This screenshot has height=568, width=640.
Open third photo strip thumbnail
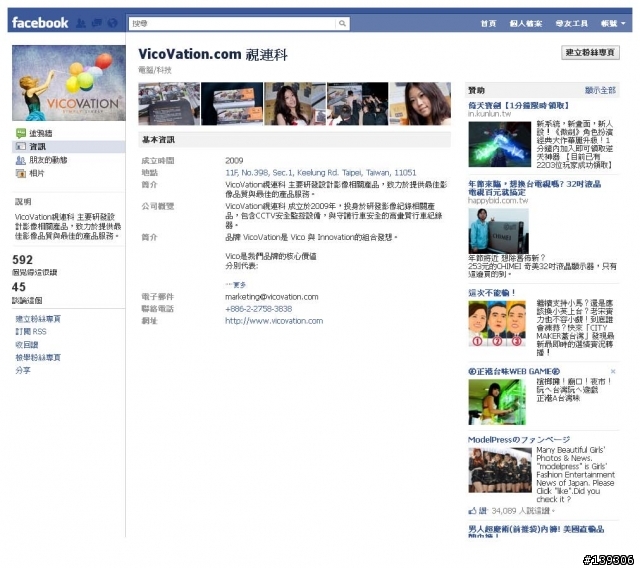pyautogui.click(x=295, y=104)
